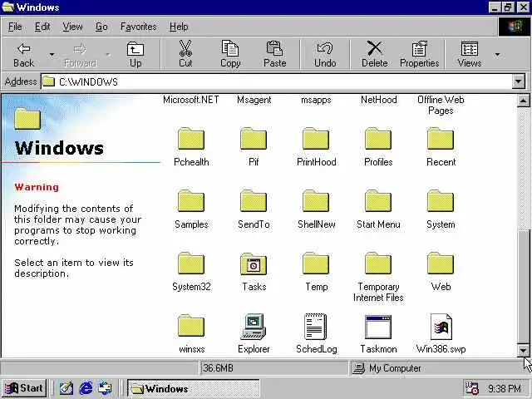This screenshot has height=399, width=532.
Task: Select the SendTo folder
Action: tap(254, 209)
